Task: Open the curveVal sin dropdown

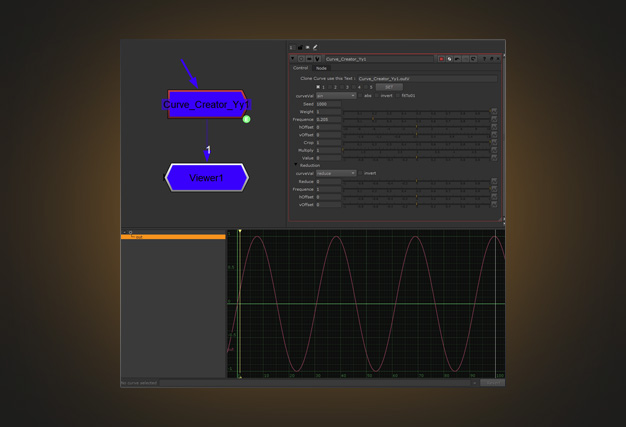Action: [336, 96]
